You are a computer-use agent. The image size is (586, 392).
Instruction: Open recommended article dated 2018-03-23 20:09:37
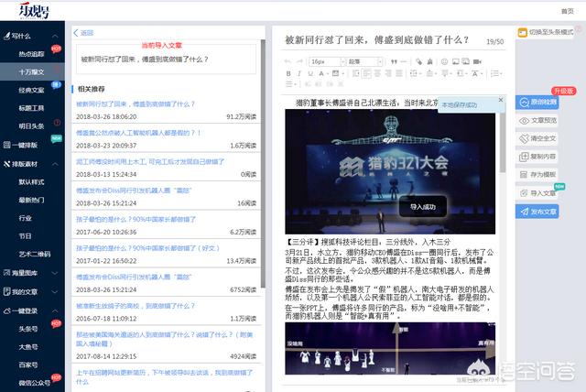point(138,133)
